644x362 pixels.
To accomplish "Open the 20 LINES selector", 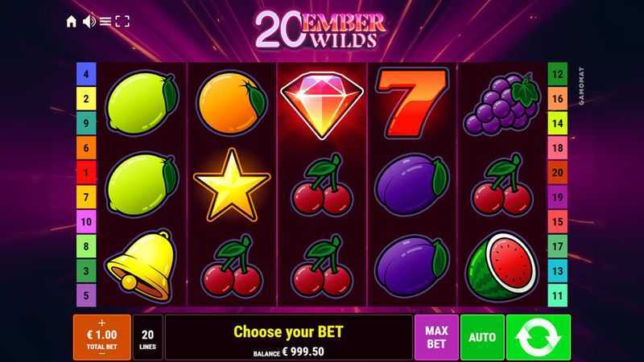I will click(148, 337).
